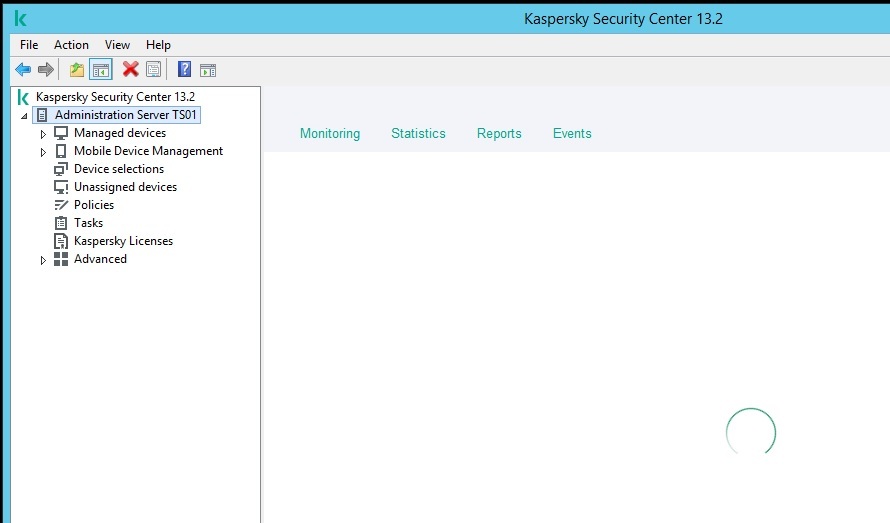The height and width of the screenshot is (523, 890).
Task: Switch to the Statistics tab
Action: [418, 133]
